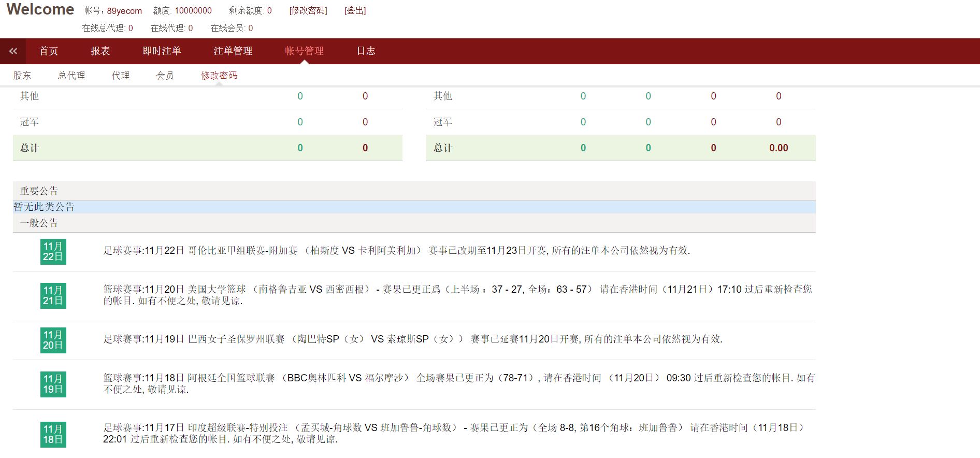This screenshot has width=980, height=458.
Task: Click the 11月18日 date badge
Action: [53, 434]
